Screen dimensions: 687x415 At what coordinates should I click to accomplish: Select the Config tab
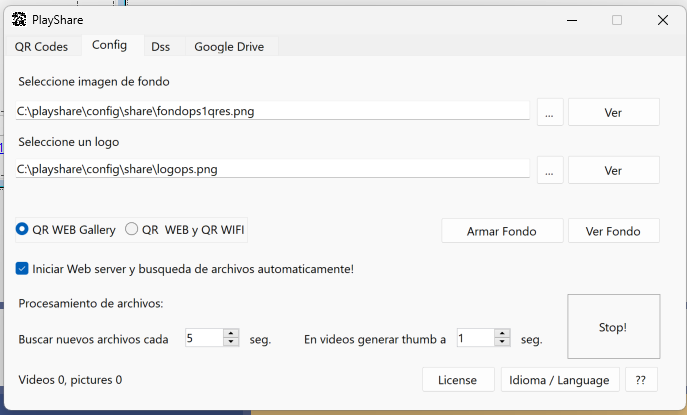click(110, 45)
